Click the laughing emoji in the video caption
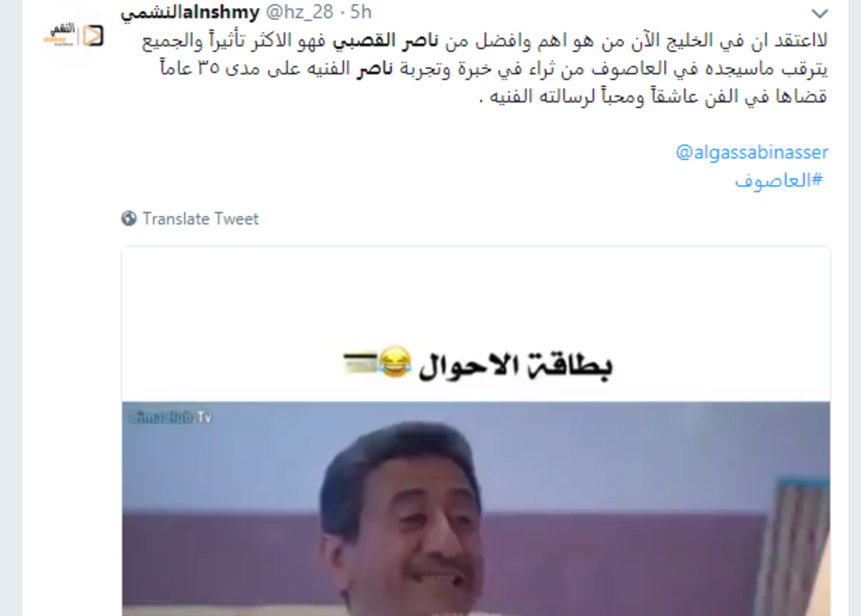The height and width of the screenshot is (616, 861). click(x=394, y=359)
